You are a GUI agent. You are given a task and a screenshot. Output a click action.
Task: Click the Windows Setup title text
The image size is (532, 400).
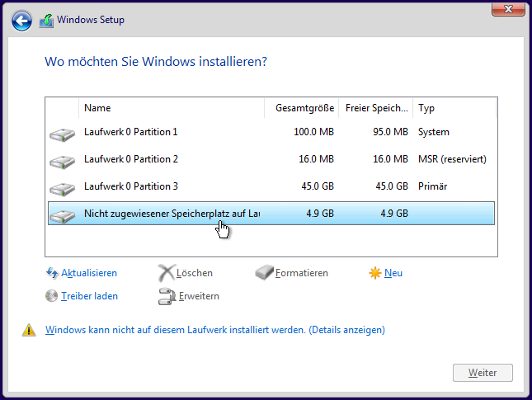[x=91, y=20]
